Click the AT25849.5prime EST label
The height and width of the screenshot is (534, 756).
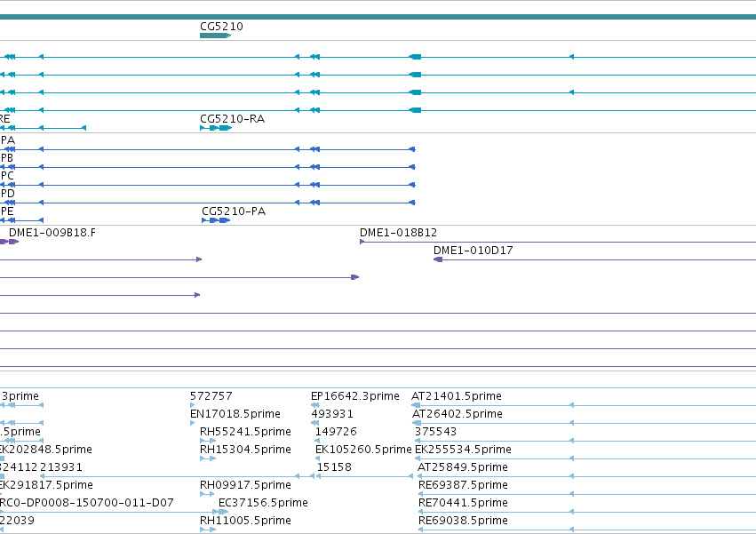coord(463,467)
